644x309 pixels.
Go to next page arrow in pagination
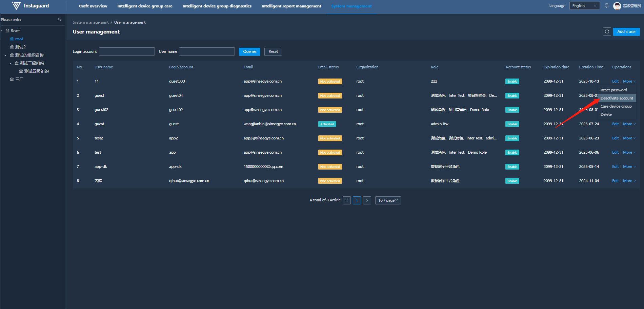point(367,200)
